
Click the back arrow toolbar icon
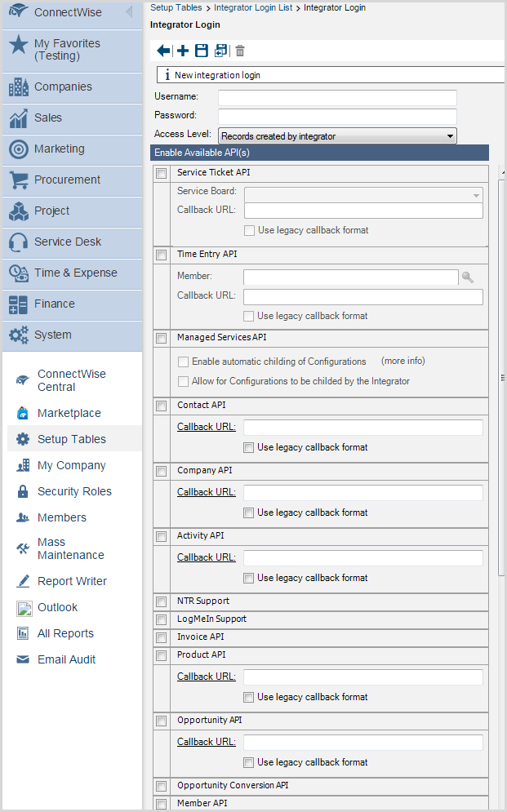point(163,51)
